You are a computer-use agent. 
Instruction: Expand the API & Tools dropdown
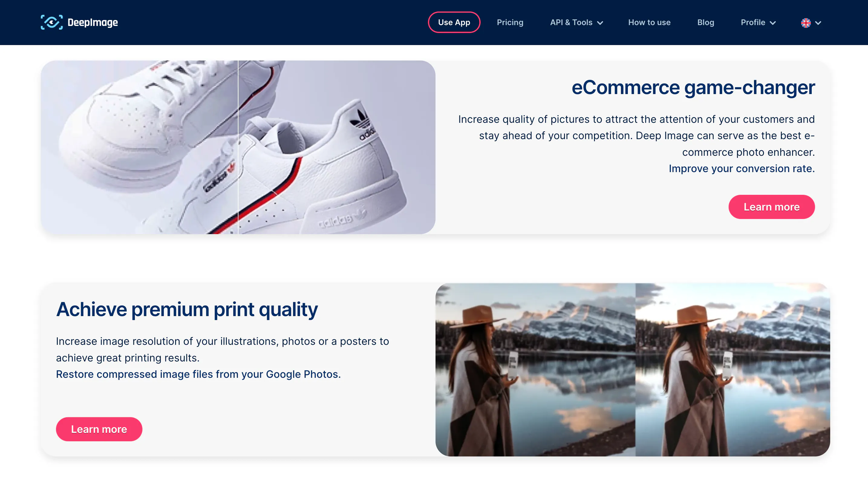[x=576, y=22]
